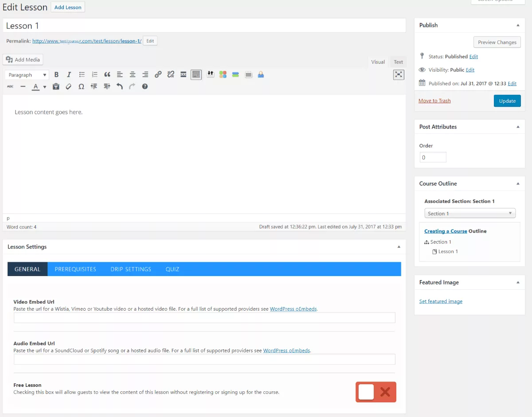
Task: Increase indent of the paragraph
Action: click(x=106, y=86)
